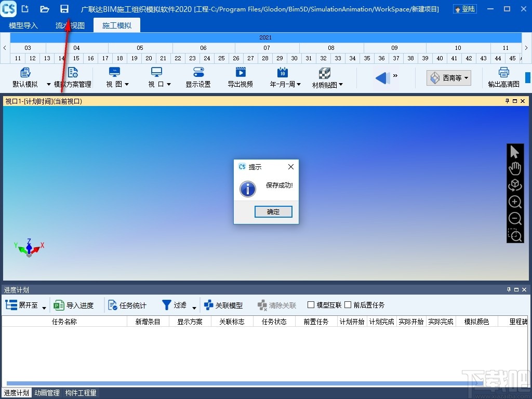Pin the 视口1 viewport panel

507,101
